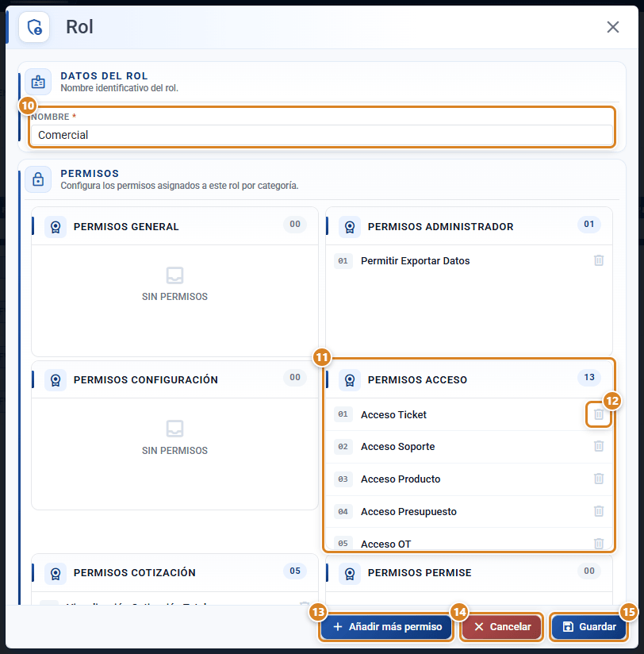Click the 02 index tag beside Acceso Soporte

pyautogui.click(x=343, y=447)
